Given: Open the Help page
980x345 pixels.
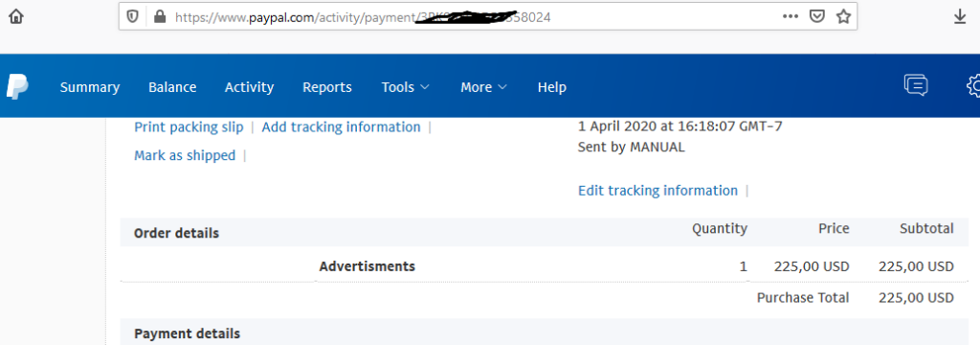Looking at the screenshot, I should click(552, 87).
